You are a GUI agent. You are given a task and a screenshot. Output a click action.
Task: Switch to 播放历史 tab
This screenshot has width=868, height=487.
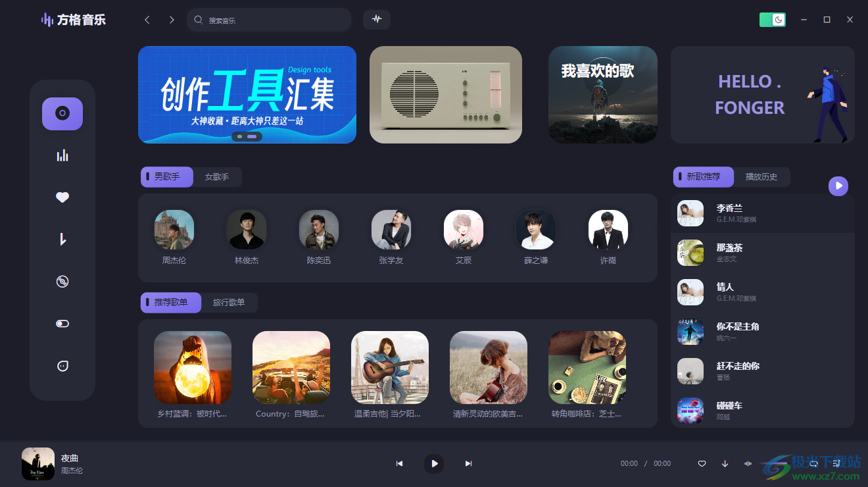click(761, 177)
